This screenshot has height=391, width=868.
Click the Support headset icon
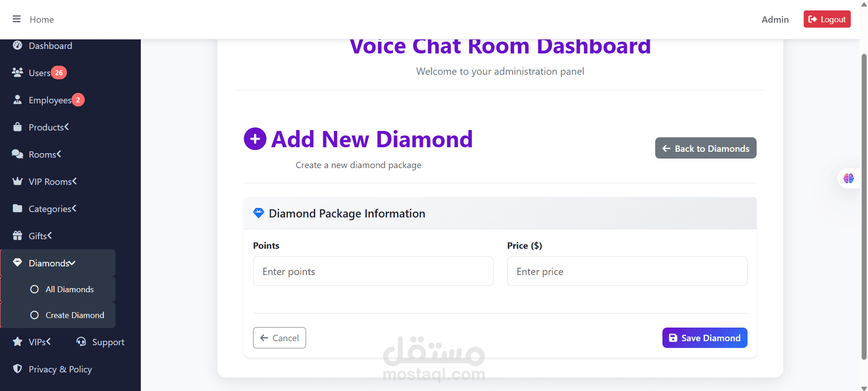(x=82, y=342)
